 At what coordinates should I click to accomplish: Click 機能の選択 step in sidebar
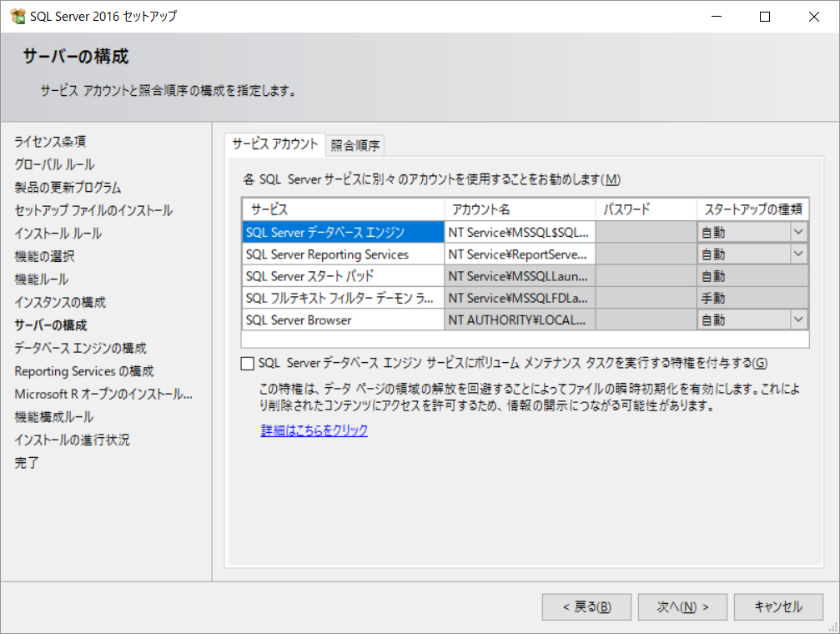(x=44, y=257)
